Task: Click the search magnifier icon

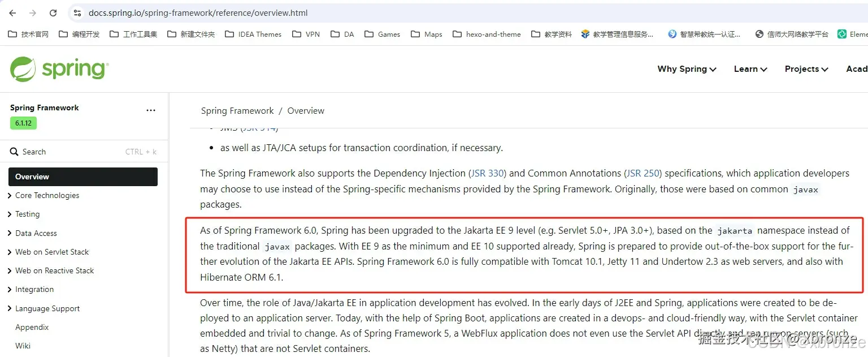Action: tap(14, 152)
